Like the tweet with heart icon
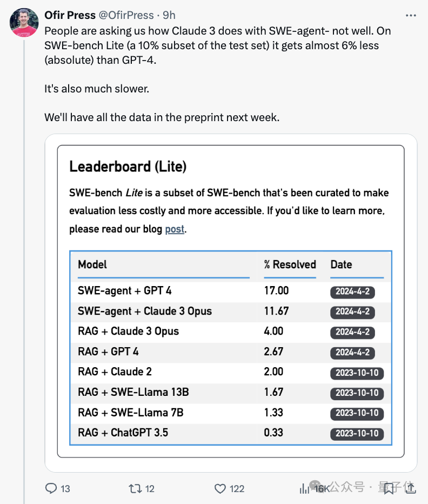 click(220, 489)
